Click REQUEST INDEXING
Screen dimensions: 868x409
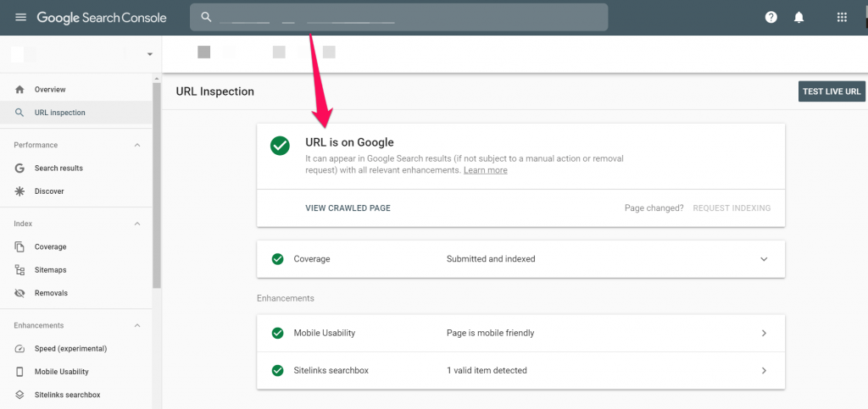pyautogui.click(x=732, y=208)
